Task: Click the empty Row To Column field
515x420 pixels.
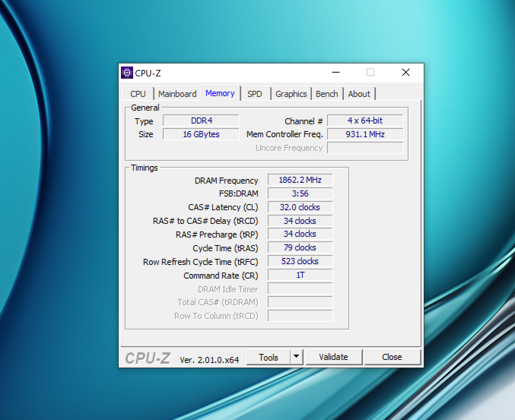Action: click(x=300, y=316)
